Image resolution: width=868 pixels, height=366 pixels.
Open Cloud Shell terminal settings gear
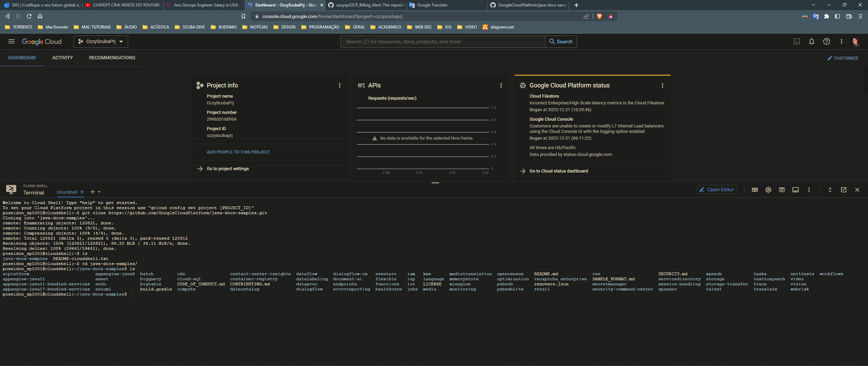click(x=768, y=190)
